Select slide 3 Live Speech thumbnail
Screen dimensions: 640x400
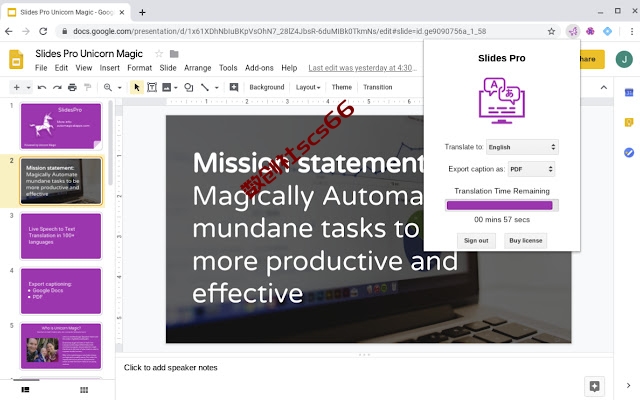click(61, 236)
